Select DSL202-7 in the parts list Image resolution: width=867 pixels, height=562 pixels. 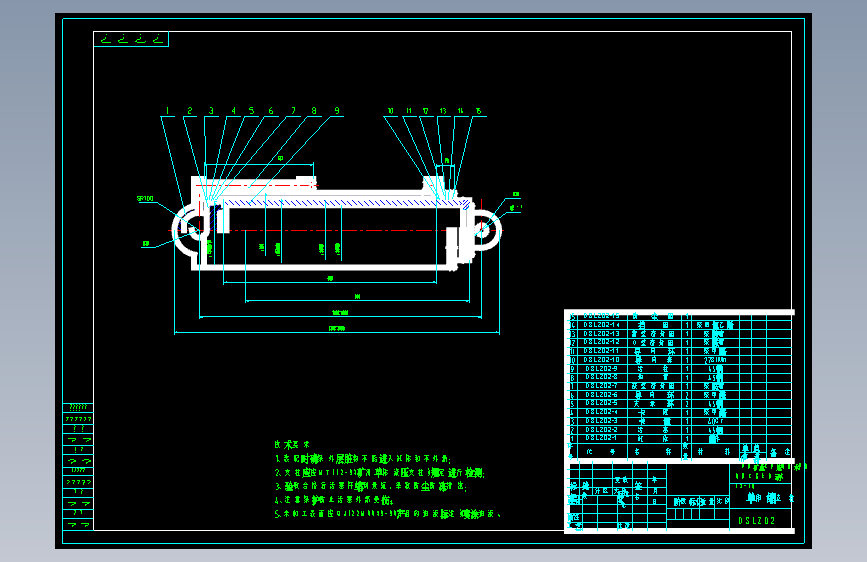(602, 386)
